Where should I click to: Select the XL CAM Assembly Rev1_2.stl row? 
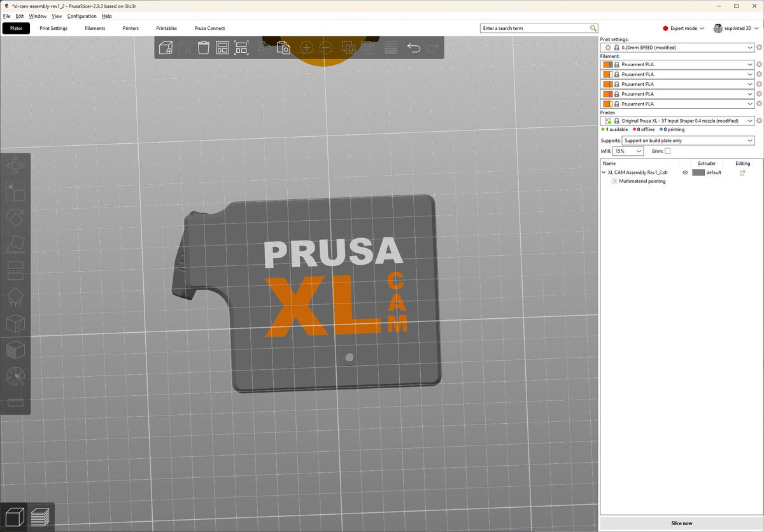[637, 172]
